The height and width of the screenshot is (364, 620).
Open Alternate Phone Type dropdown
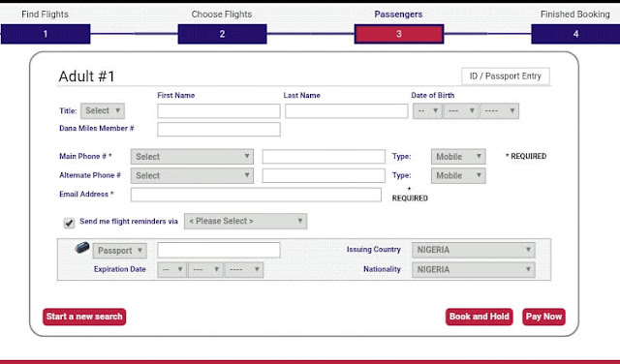coord(458,175)
